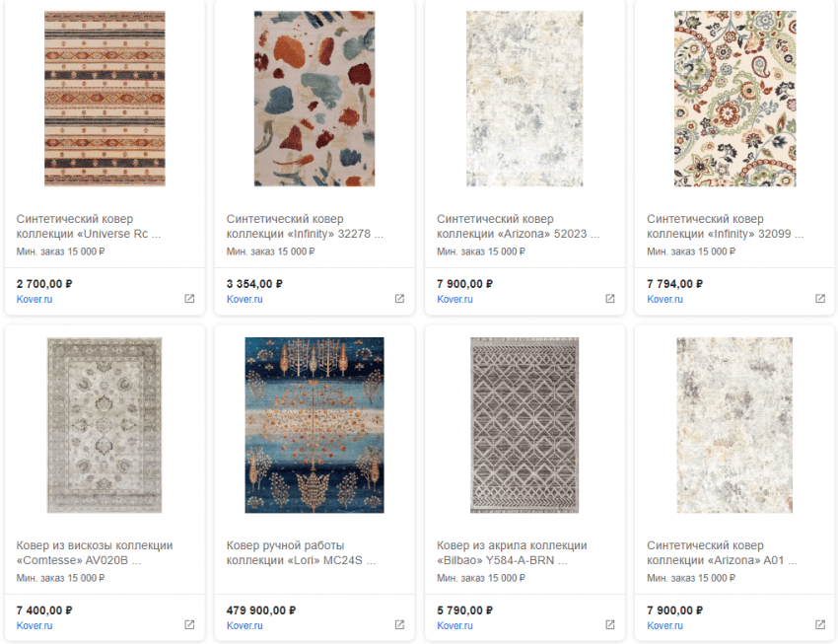
Task: Click the 7 794,00 ₽ price label
Action: pos(675,283)
